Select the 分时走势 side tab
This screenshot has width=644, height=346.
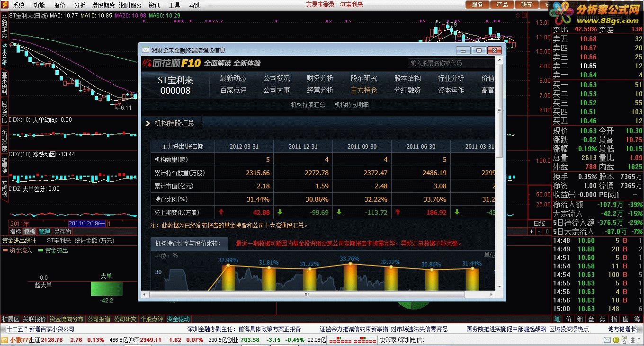pyautogui.click(x=4, y=26)
